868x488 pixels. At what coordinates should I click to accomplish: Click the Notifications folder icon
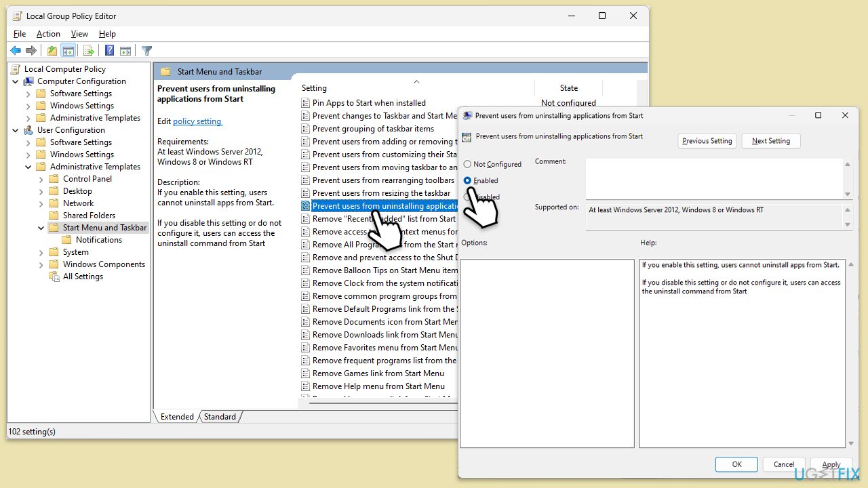coord(67,240)
